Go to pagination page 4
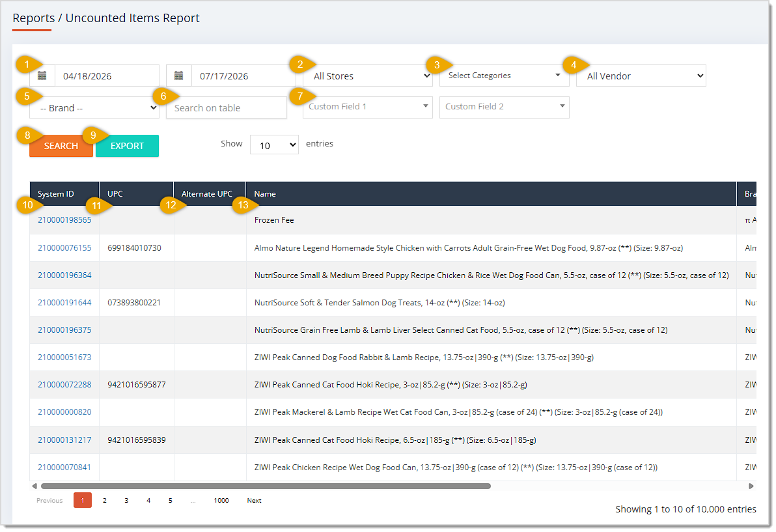 pyautogui.click(x=148, y=500)
